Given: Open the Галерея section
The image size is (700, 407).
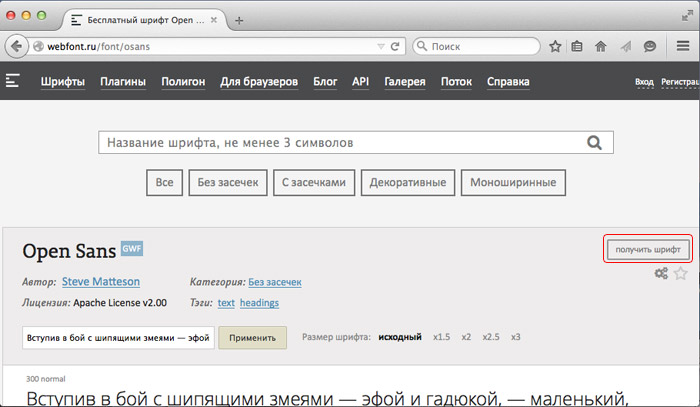Looking at the screenshot, I should click(x=405, y=82).
